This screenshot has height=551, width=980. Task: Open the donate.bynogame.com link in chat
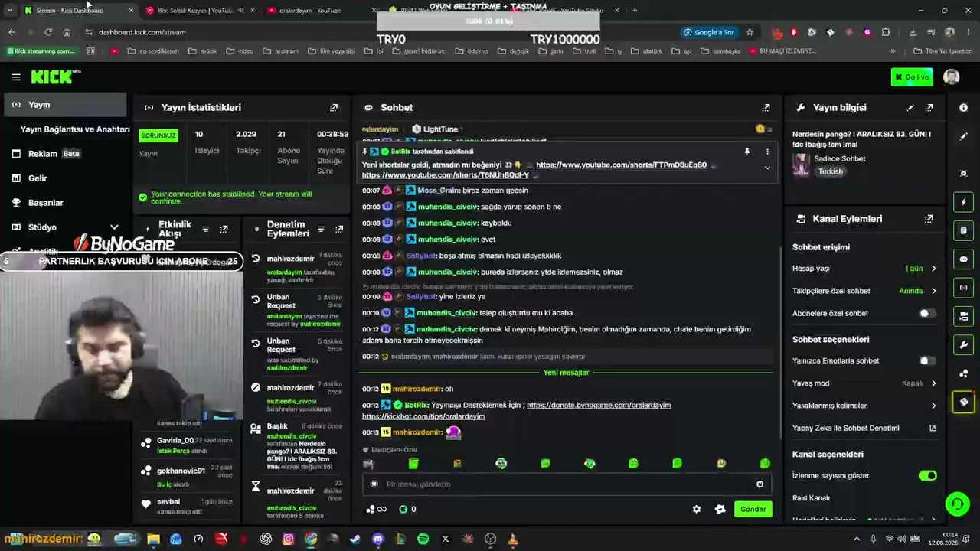(599, 406)
